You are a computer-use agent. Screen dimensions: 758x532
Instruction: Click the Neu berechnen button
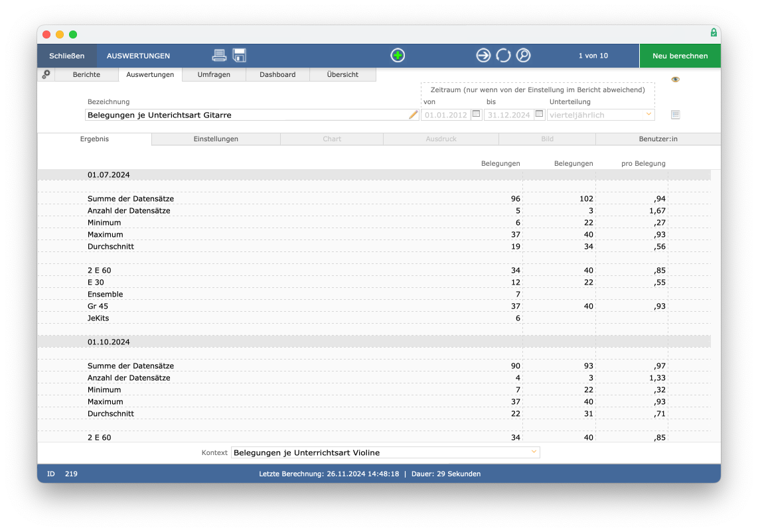coord(680,56)
